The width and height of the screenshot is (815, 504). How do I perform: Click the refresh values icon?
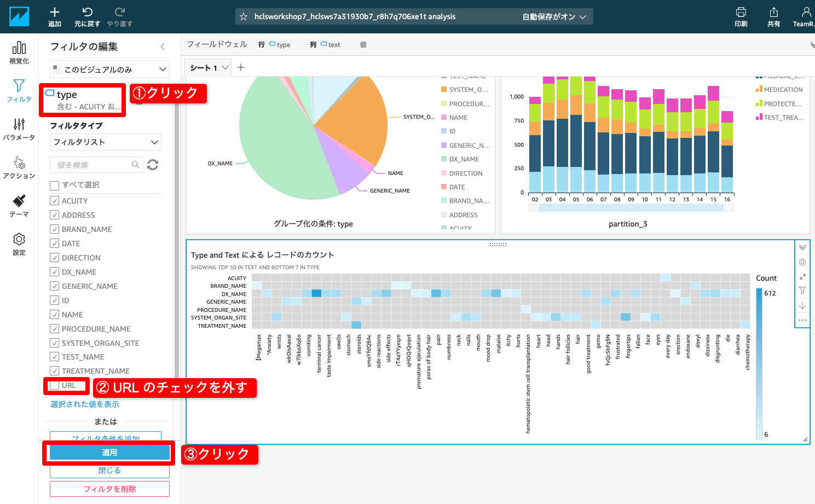(x=153, y=165)
